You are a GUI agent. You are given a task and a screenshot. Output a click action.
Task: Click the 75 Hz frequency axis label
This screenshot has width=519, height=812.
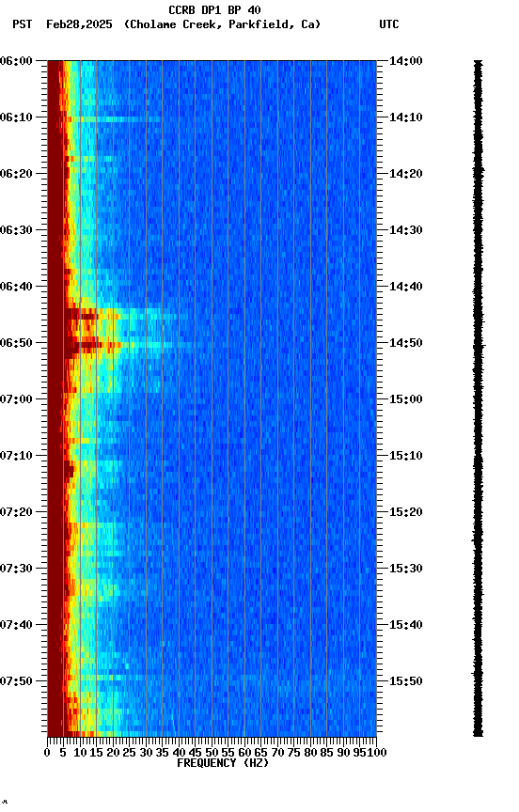pyautogui.click(x=293, y=753)
